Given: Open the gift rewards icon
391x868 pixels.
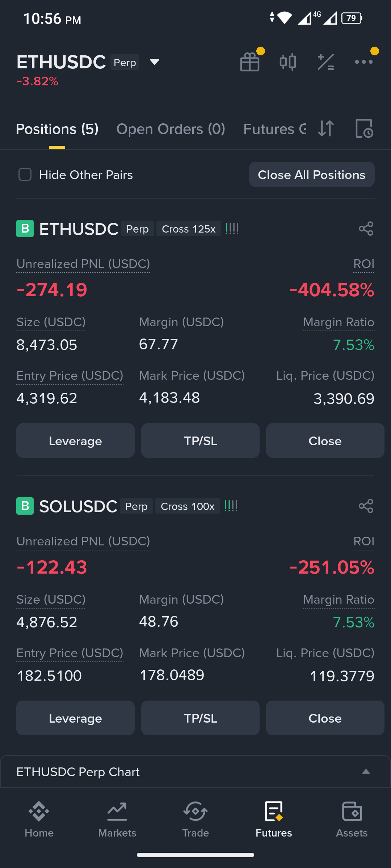Looking at the screenshot, I should click(250, 62).
